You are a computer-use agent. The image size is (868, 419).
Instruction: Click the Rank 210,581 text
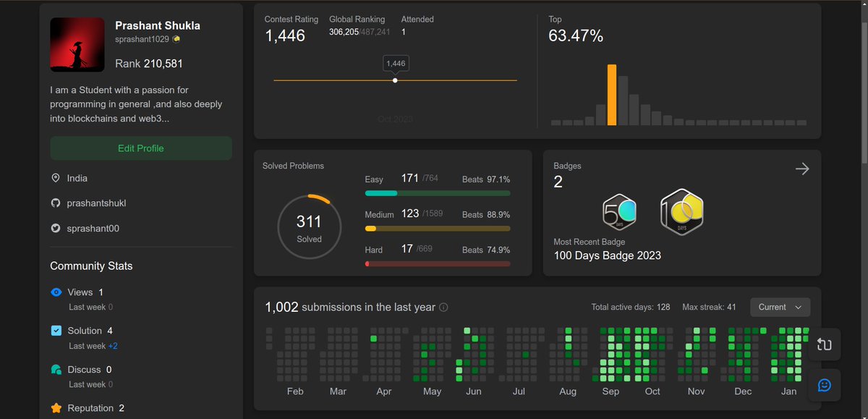[x=149, y=64]
